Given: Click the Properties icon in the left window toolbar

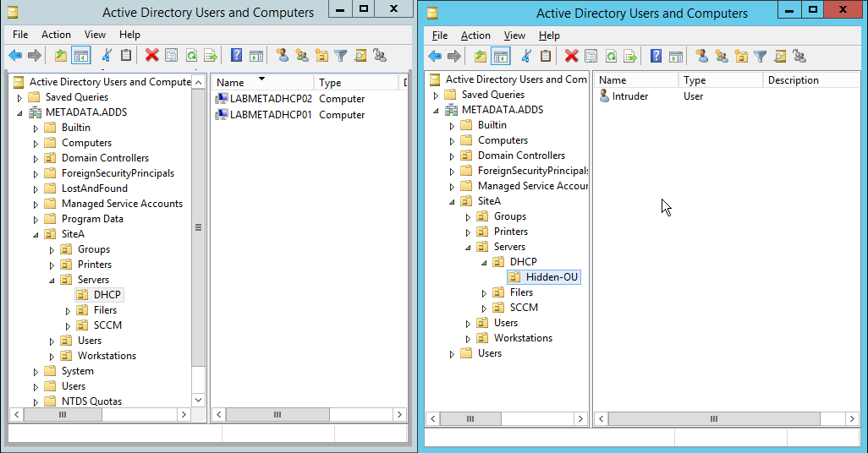Looking at the screenshot, I should [172, 55].
